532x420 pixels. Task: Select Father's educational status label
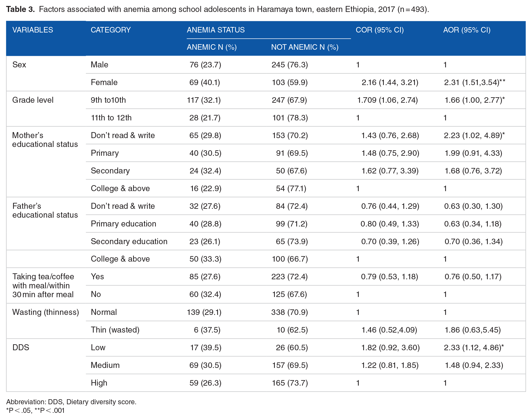(x=45, y=210)
